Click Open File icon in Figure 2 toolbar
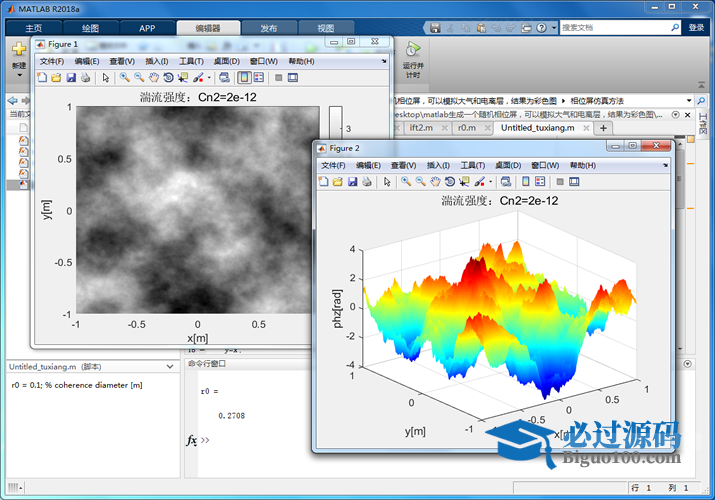Image resolution: width=715 pixels, height=500 pixels. point(338,181)
